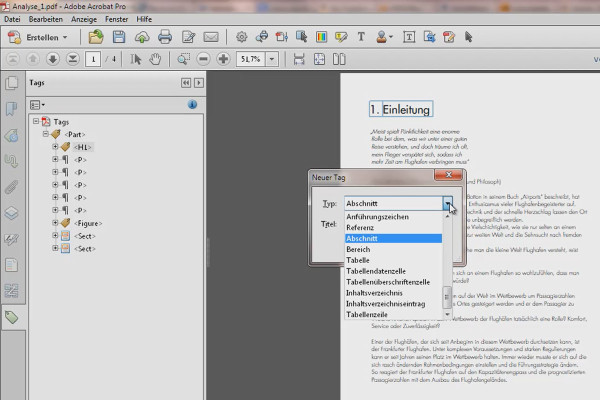Open the Anzeige menu

pos(84,19)
